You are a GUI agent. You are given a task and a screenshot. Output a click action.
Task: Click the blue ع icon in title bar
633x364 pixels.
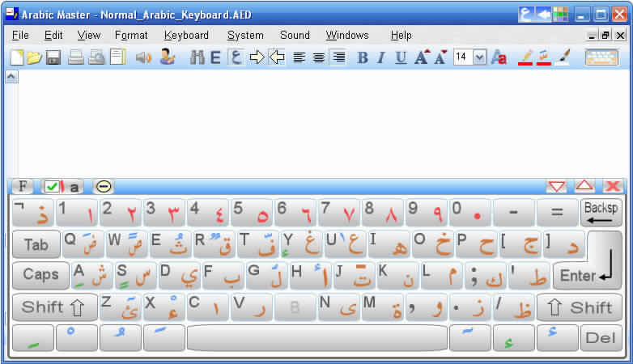(x=525, y=15)
